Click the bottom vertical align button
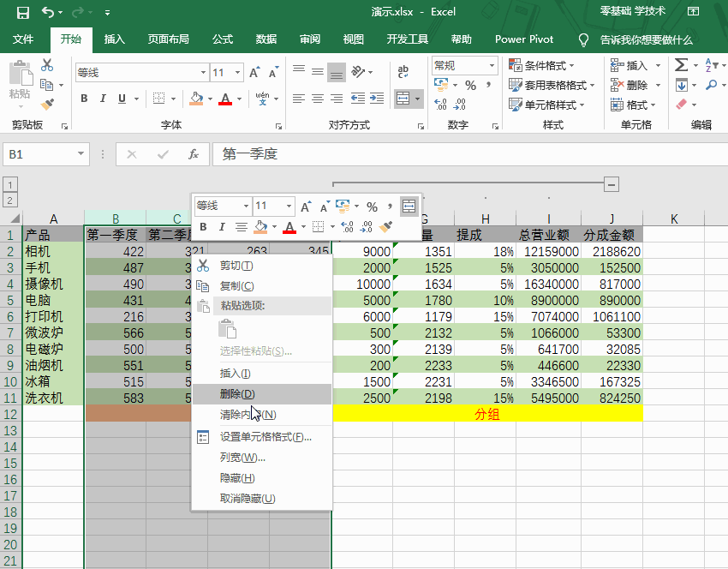Image resolution: width=728 pixels, height=569 pixels. click(x=337, y=72)
